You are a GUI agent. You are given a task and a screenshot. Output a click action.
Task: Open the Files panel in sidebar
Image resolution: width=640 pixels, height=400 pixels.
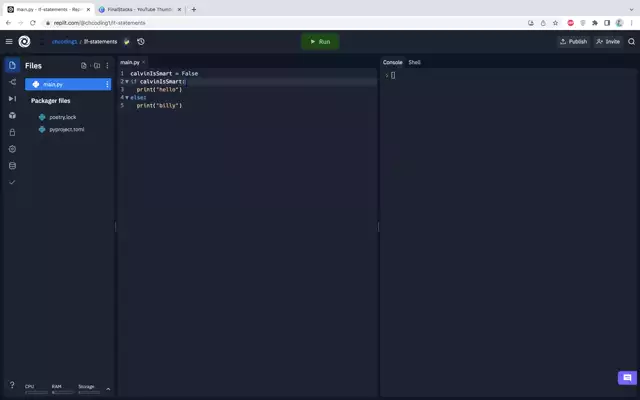[12, 65]
